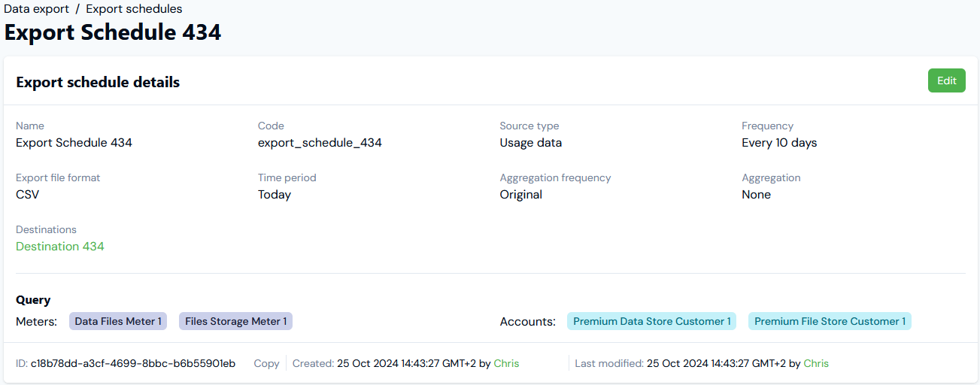This screenshot has height=385, width=980.
Task: Click the Usage data source type value
Action: (530, 143)
